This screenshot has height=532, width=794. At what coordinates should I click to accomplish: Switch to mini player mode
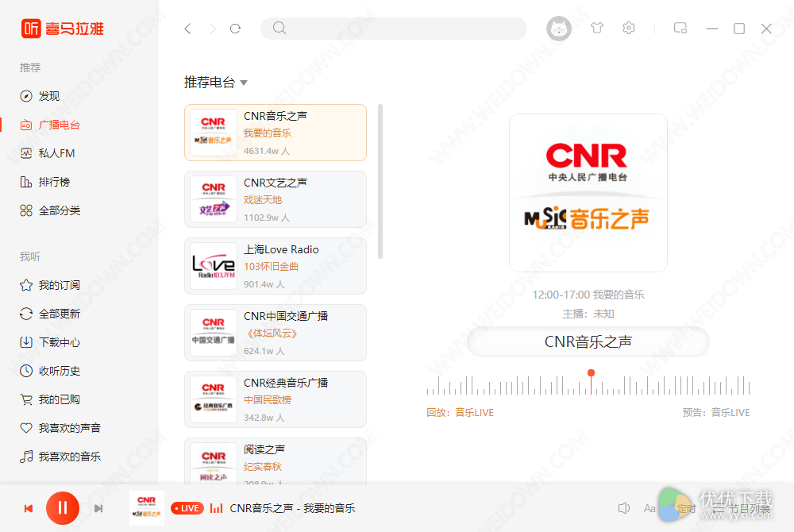pyautogui.click(x=680, y=28)
